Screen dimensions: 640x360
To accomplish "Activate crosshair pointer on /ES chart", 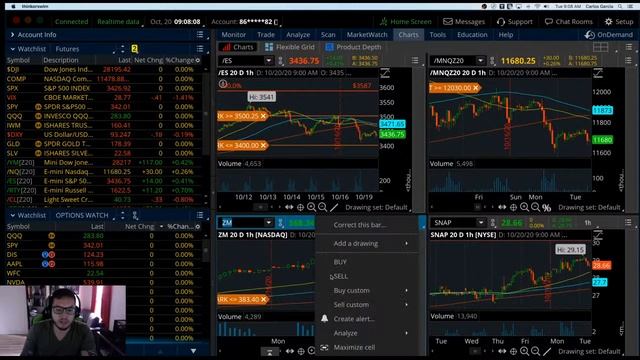I will click(300, 207).
